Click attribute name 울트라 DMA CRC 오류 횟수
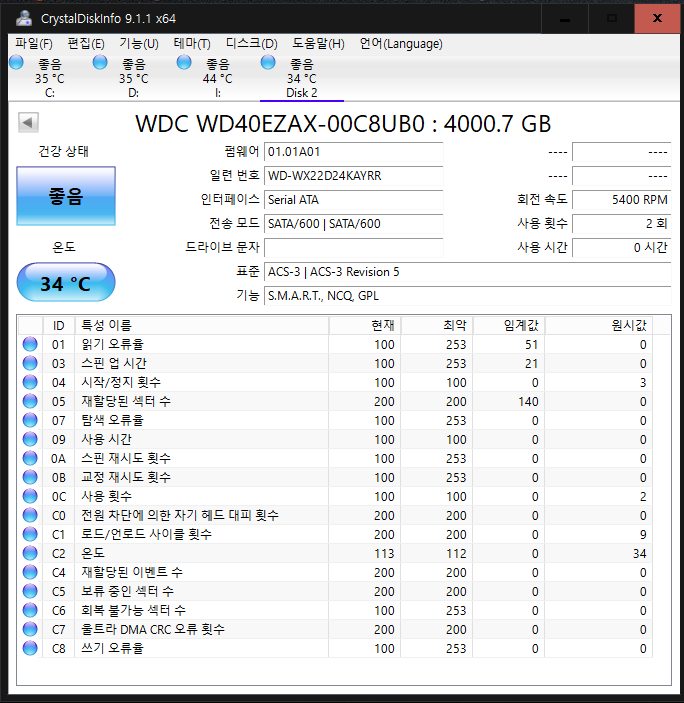 point(153,629)
